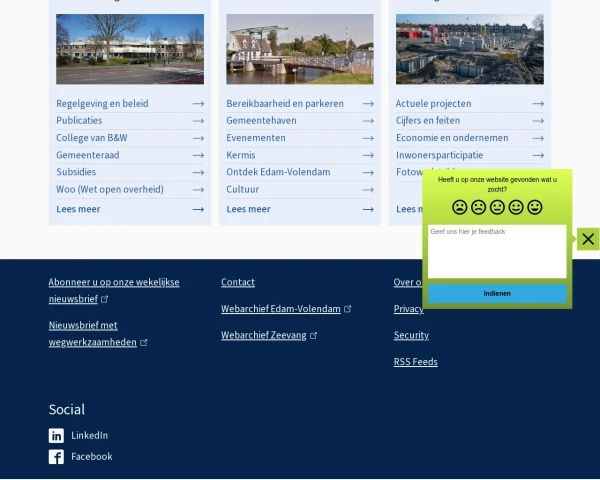Screen dimensions: 600x480
Task: Open Woo (Wet open overheid) link
Action: 110,189
